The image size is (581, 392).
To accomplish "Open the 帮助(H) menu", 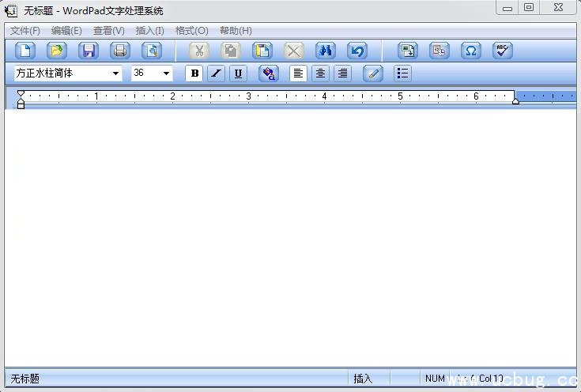I will click(x=236, y=31).
